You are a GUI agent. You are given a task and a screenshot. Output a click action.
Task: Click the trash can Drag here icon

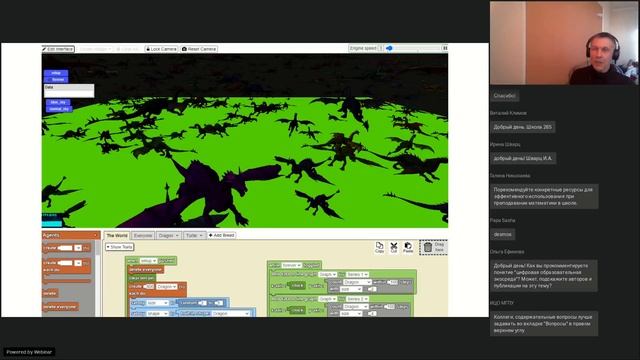pyautogui.click(x=433, y=247)
